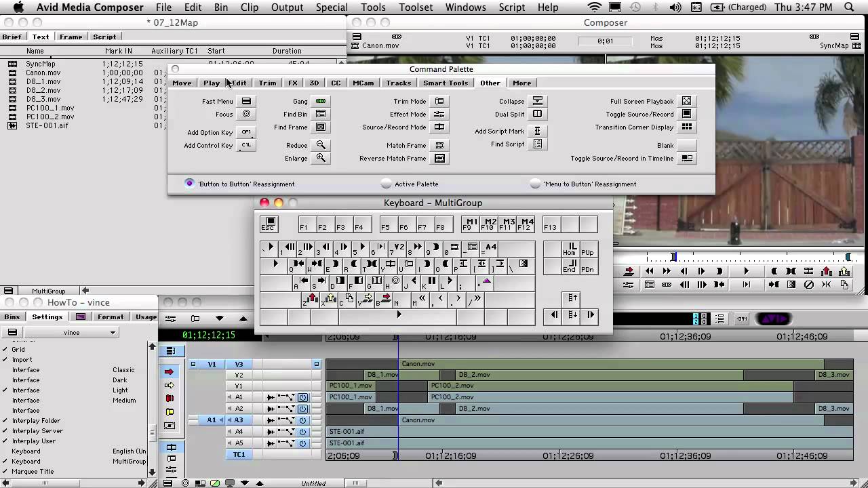868x488 pixels.
Task: Select 'Button to Button' Reassignment radio
Action: [190, 184]
